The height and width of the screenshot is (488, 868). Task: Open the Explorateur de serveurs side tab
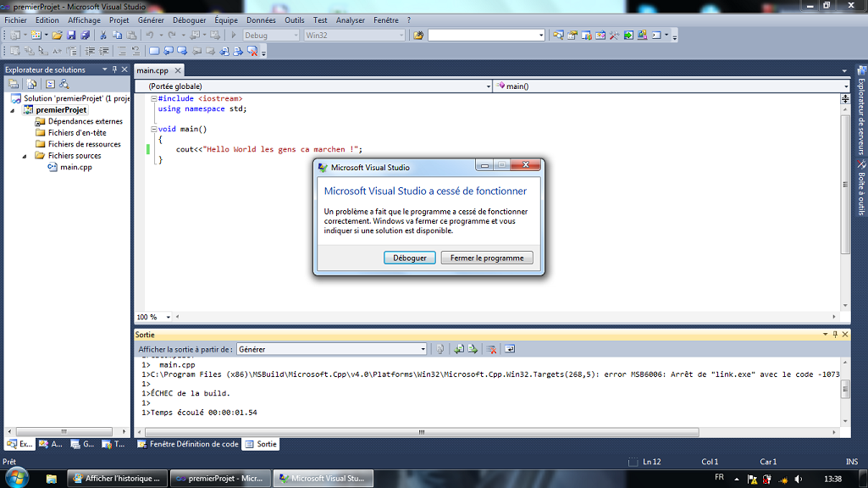861,110
